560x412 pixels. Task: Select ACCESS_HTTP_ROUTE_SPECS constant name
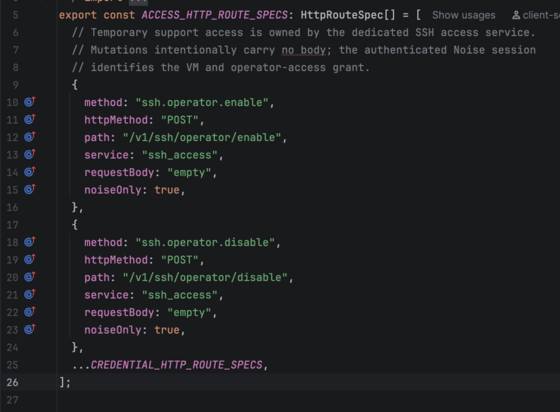click(215, 15)
